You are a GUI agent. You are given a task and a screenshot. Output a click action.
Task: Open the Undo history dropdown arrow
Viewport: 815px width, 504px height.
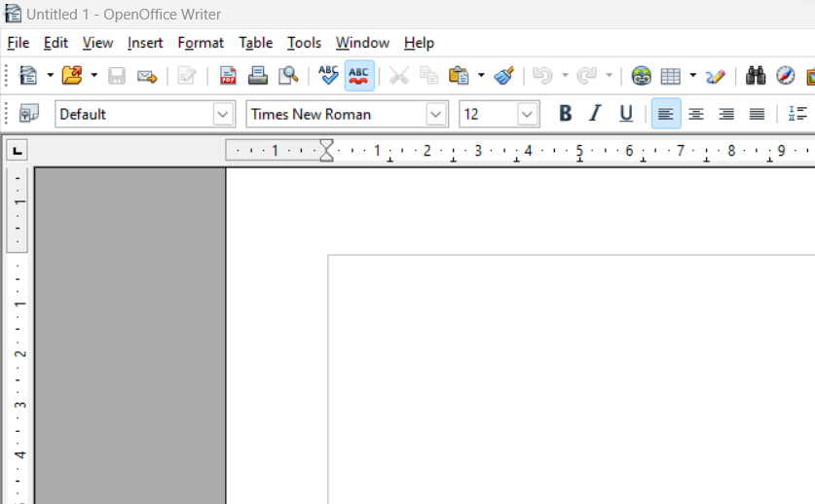(565, 76)
